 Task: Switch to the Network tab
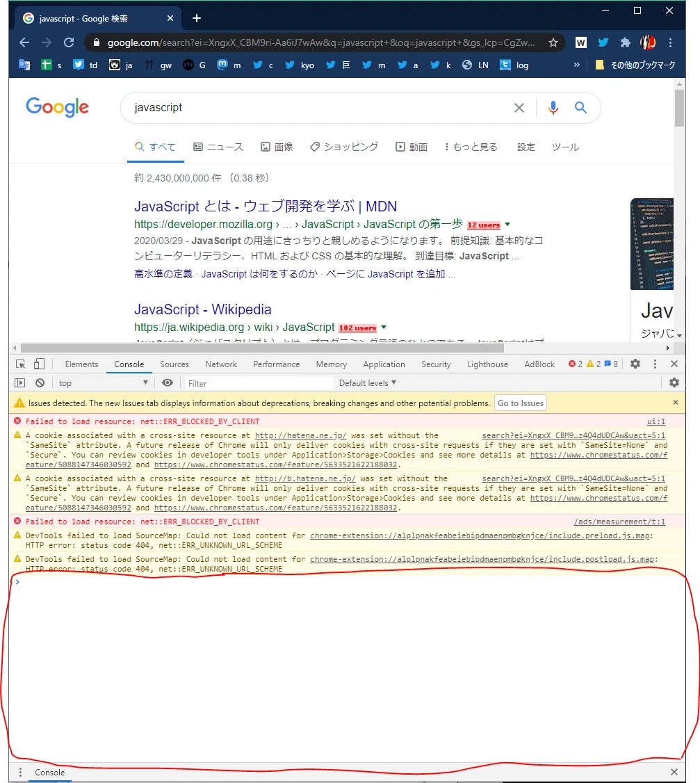(x=221, y=364)
